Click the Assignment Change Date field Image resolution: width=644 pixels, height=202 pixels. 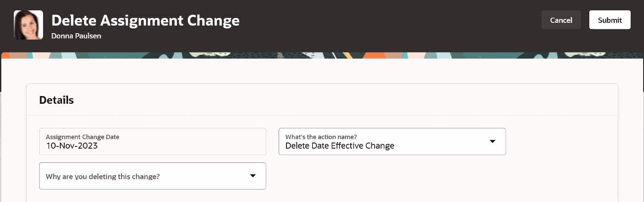152,141
